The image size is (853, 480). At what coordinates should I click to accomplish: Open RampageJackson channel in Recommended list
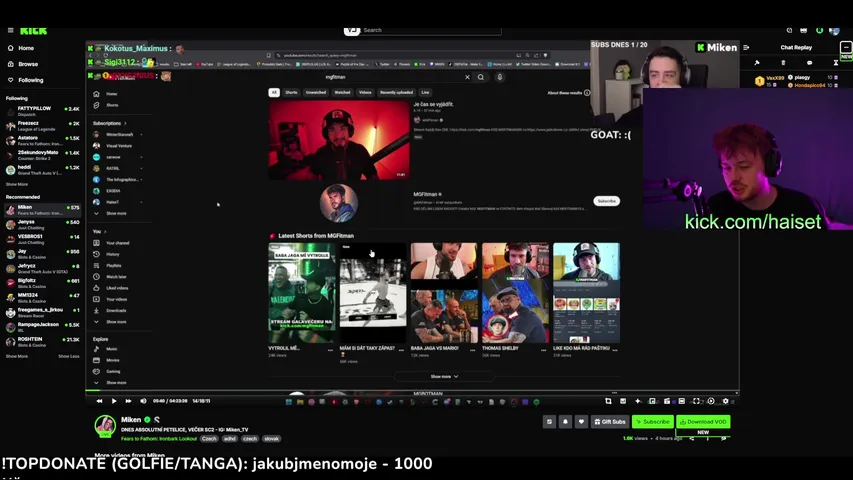(x=42, y=327)
